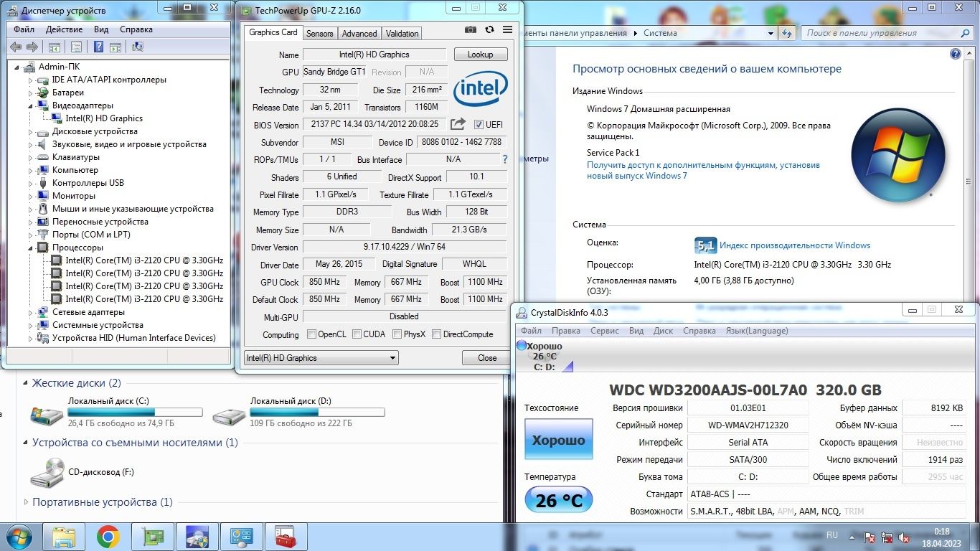
Task: Click the network icon in system tray
Action: 887,537
